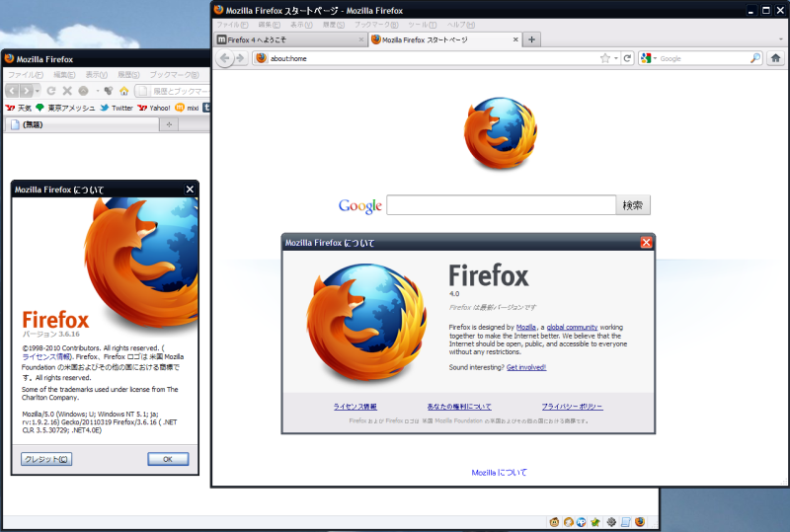
Task: Click the gray gear status bar icon
Action: 611,522
